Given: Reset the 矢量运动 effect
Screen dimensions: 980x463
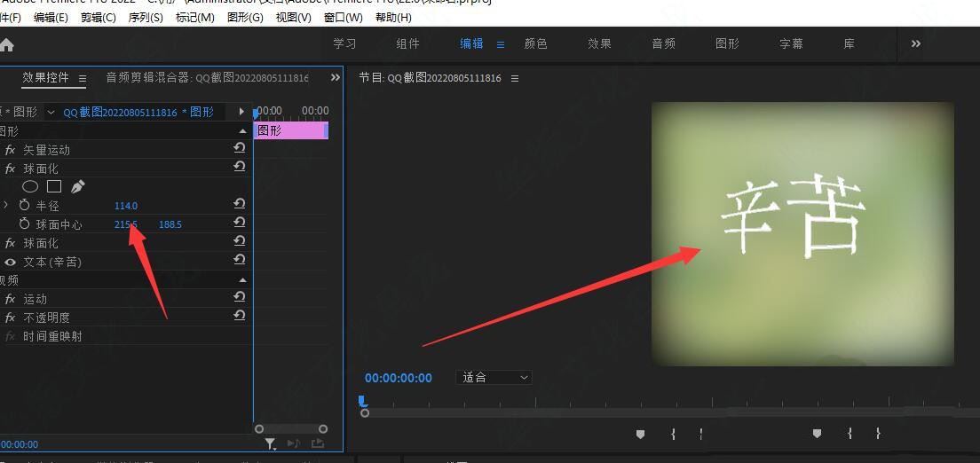Looking at the screenshot, I should (x=239, y=149).
